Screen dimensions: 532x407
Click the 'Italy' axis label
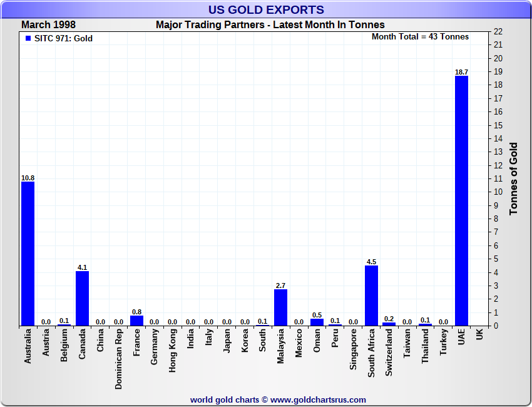point(208,337)
